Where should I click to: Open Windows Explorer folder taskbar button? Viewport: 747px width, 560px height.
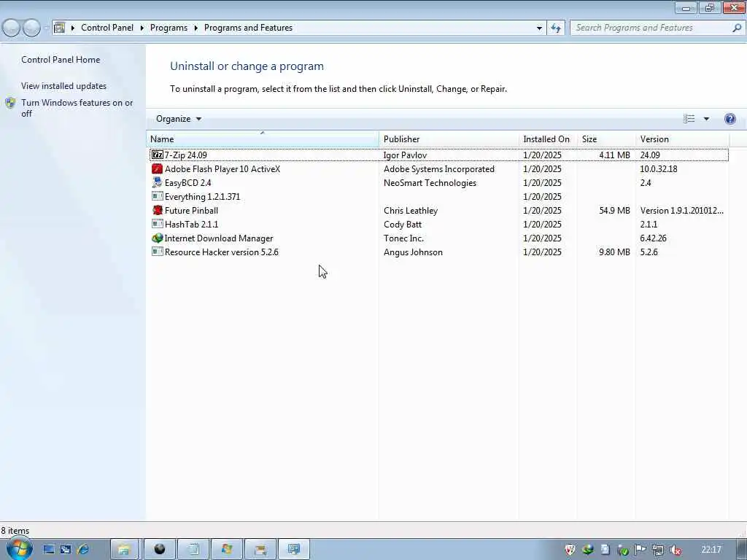click(x=124, y=550)
